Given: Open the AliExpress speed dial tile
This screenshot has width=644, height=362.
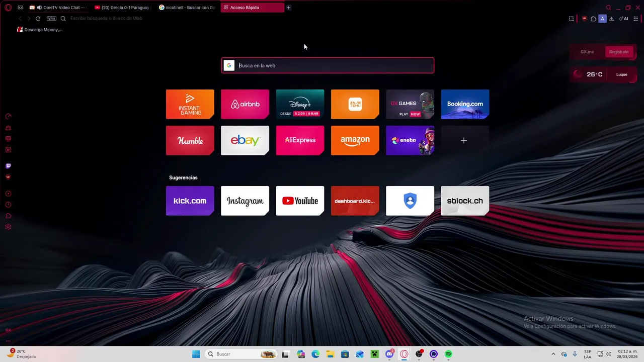Looking at the screenshot, I should pos(300,140).
